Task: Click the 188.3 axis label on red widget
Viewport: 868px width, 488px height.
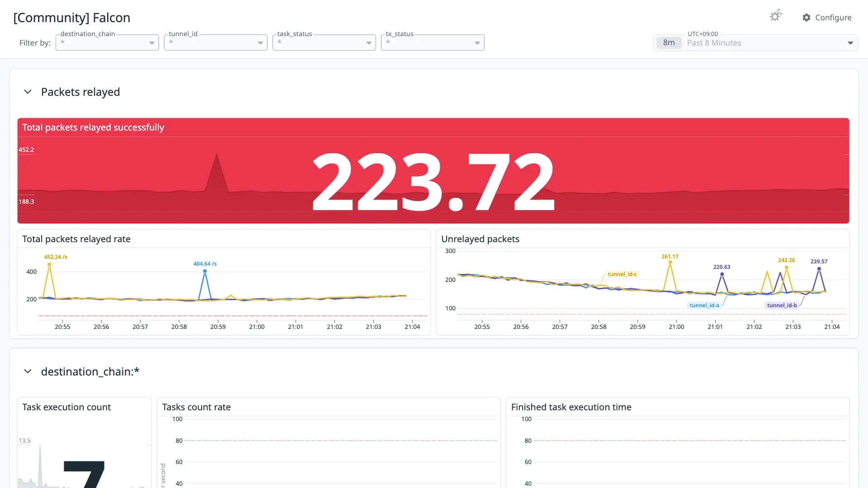Action: [26, 202]
